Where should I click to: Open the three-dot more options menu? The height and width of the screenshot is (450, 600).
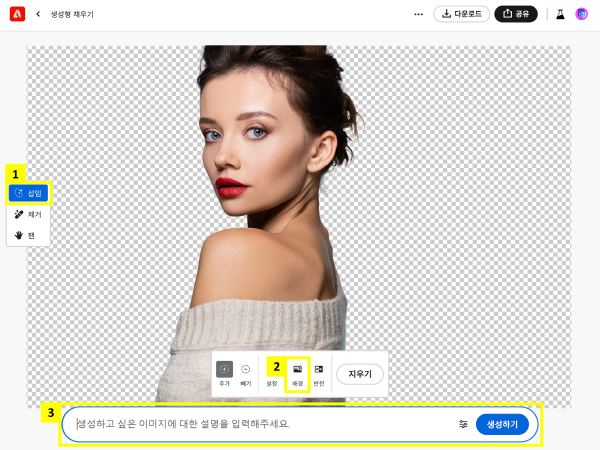pos(419,14)
